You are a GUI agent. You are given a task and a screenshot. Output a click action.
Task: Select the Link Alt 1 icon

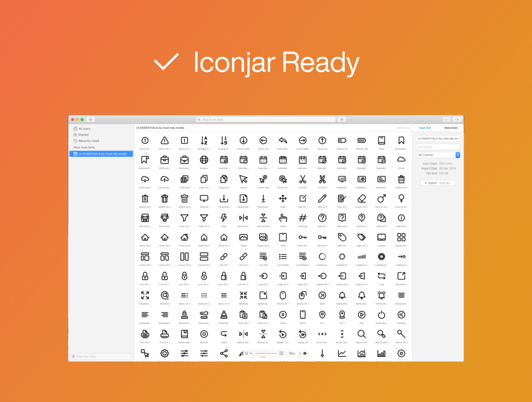click(223, 257)
